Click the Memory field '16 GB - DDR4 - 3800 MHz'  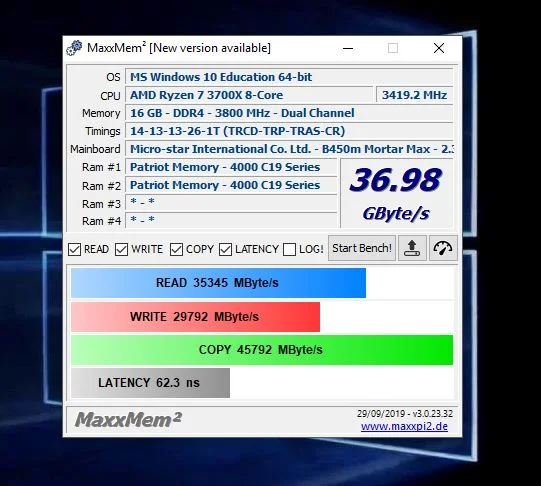coord(289,113)
